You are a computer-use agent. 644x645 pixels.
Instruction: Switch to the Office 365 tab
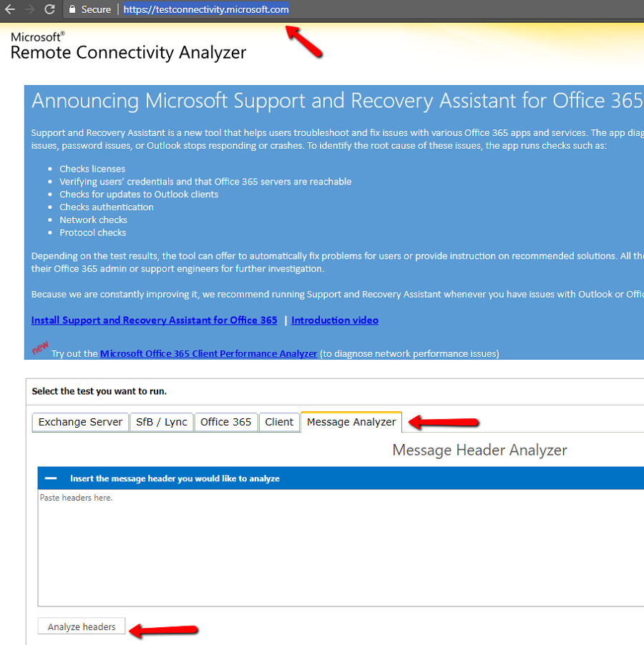[226, 422]
